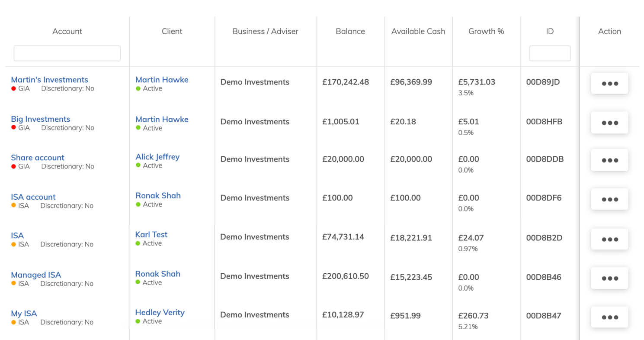Open Hedley Verity's client profile
Viewport: 644px width, 340px height.
coord(160,312)
